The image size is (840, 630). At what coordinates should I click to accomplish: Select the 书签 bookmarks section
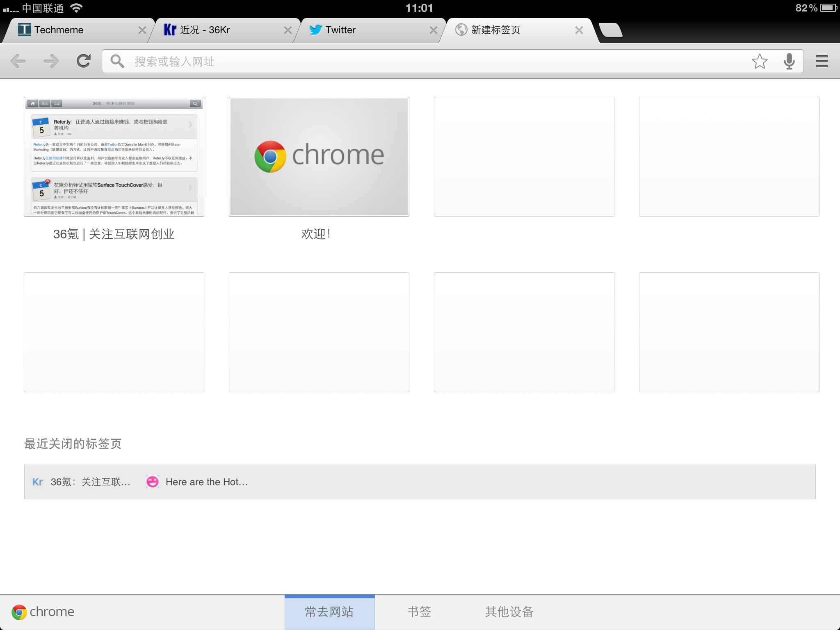pyautogui.click(x=419, y=612)
